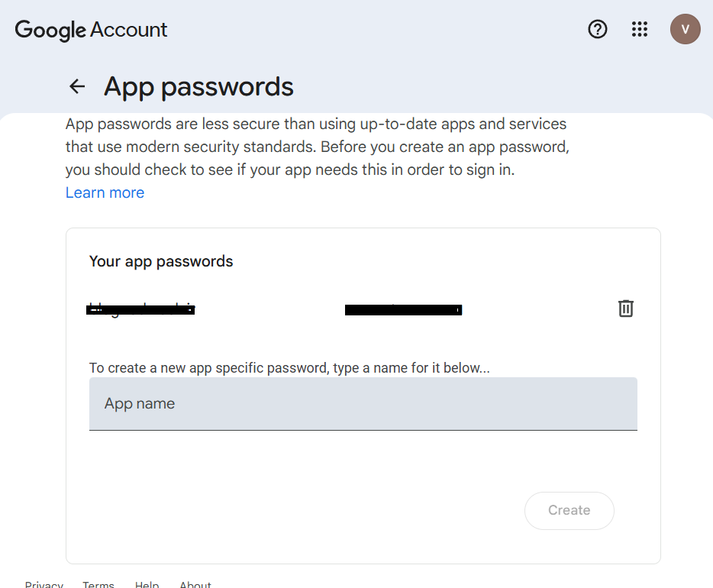Open the About footer link
The height and width of the screenshot is (588, 713).
[195, 584]
